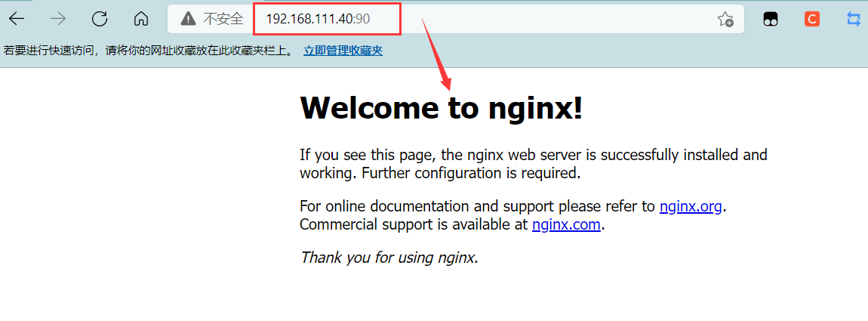Image resolution: width=868 pixels, height=321 pixels.
Task: Open the nginx.org link
Action: coord(691,207)
